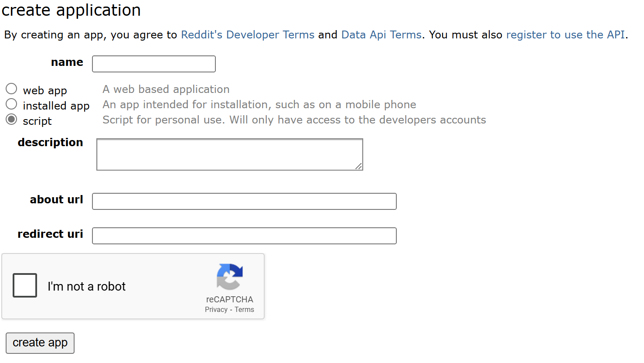Screen dimensions: 644x363
Task: Open Reddit's Developer Terms link
Action: 247,35
